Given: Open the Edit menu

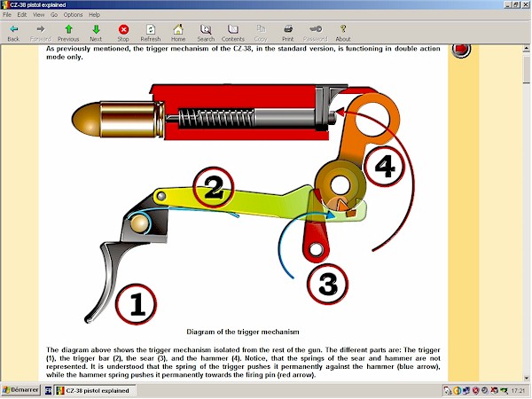Looking at the screenshot, I should tap(22, 14).
